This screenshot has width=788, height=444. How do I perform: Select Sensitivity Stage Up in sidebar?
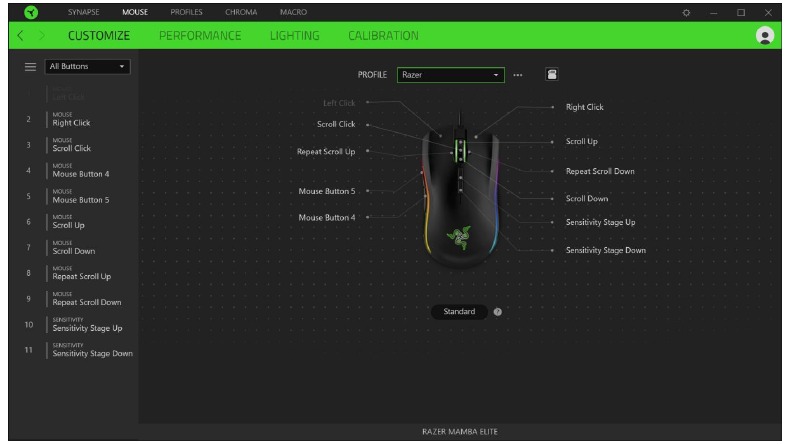(87, 324)
